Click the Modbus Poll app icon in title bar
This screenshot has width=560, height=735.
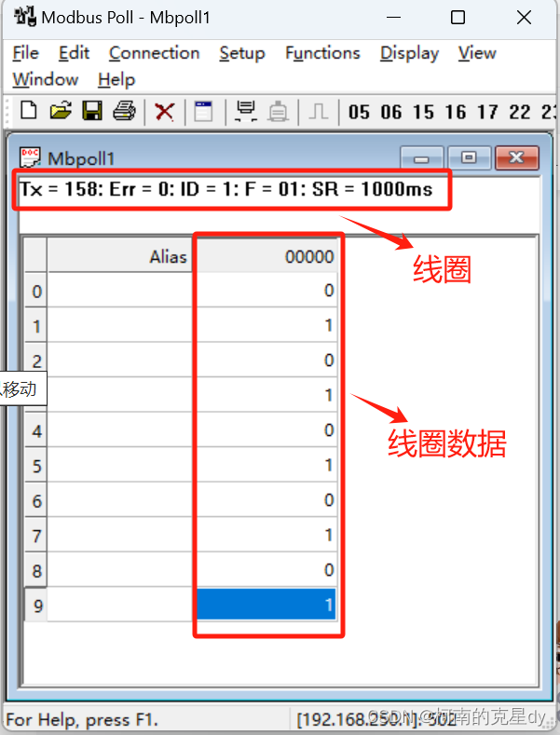(x=25, y=17)
